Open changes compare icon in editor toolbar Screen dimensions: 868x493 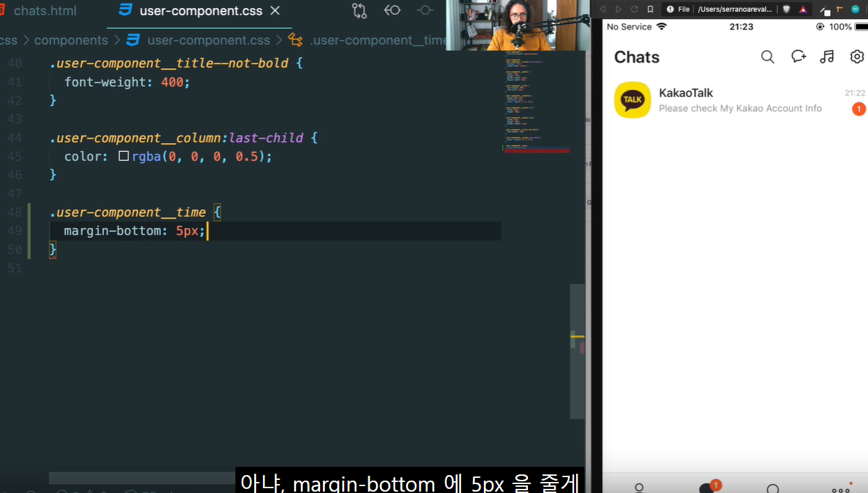coord(359,10)
